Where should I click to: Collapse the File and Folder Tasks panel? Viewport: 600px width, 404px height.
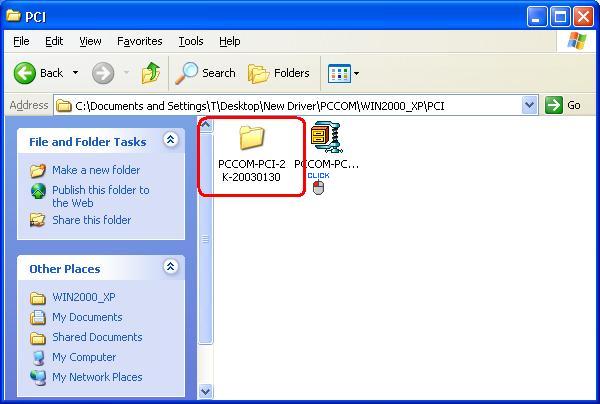point(171,140)
